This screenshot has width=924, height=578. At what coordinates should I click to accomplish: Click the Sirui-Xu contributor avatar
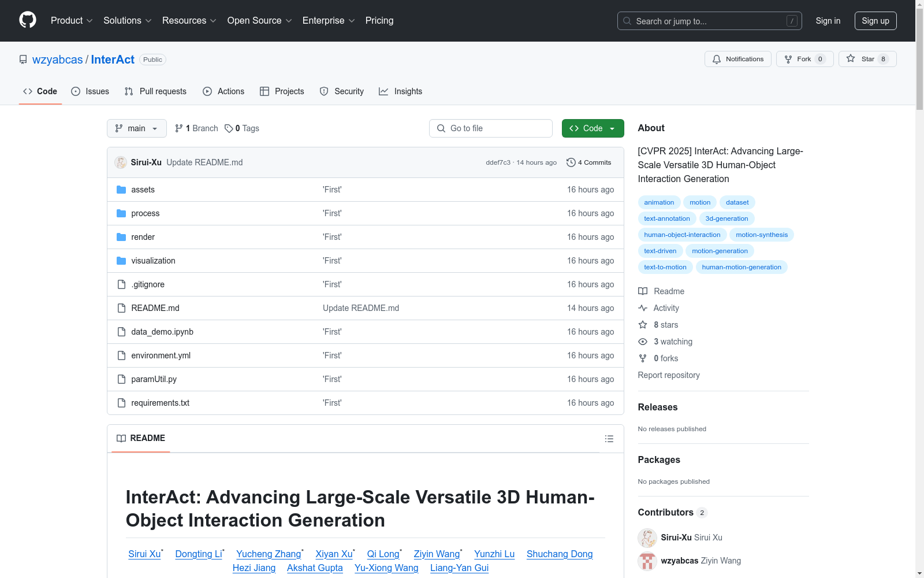click(647, 538)
